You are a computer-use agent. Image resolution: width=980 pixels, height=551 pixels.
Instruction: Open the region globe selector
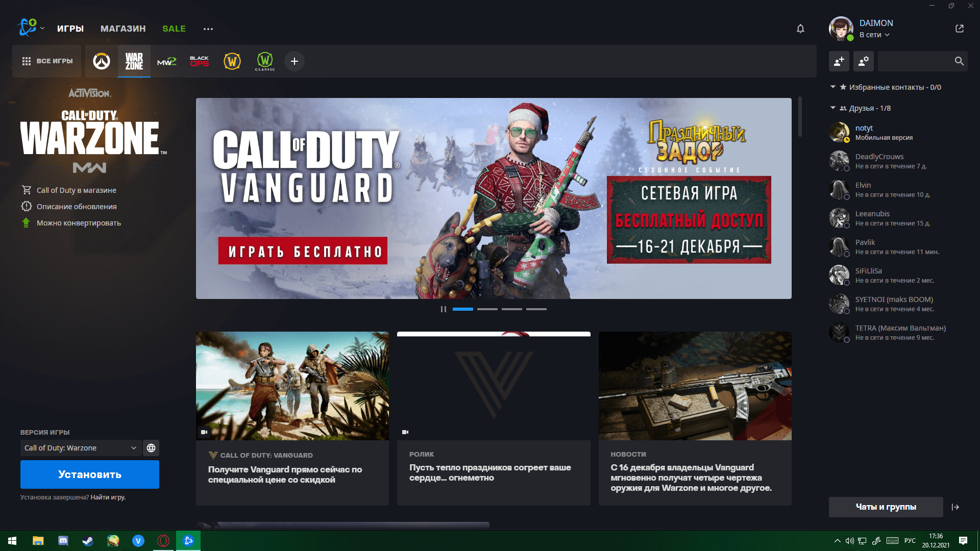(x=151, y=448)
